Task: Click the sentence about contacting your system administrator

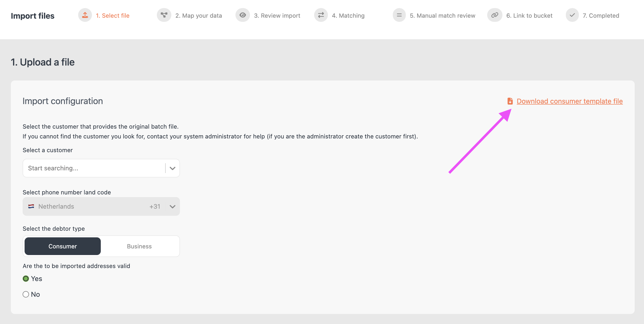Action: tap(220, 136)
